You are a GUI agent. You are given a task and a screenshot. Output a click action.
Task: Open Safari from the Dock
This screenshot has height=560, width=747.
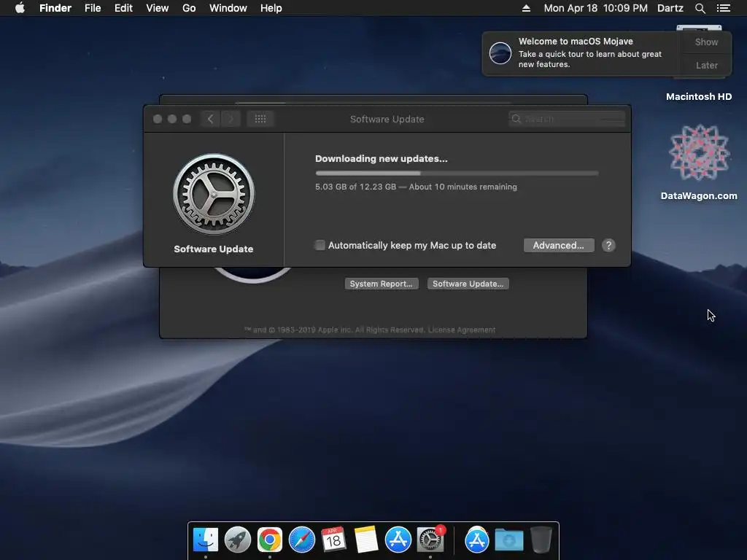pos(302,540)
